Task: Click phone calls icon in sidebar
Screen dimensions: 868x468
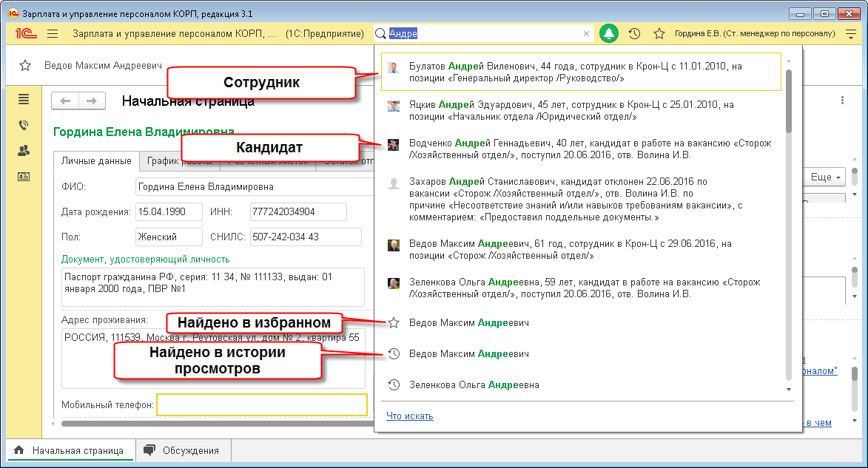Action: 23,125
